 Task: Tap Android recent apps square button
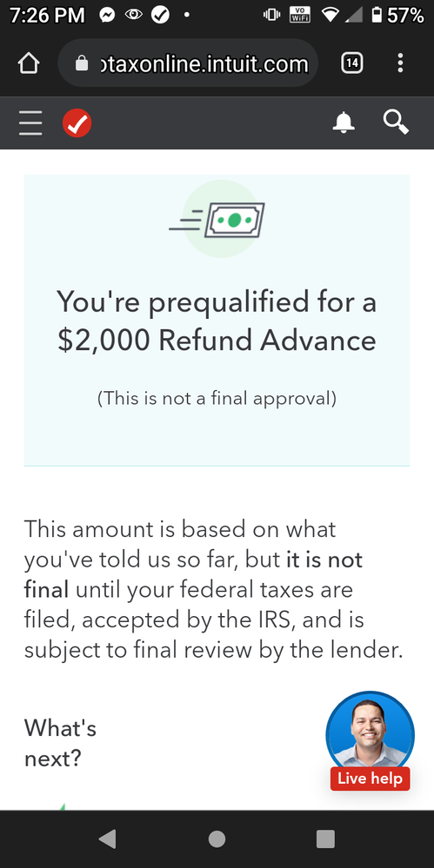click(325, 839)
